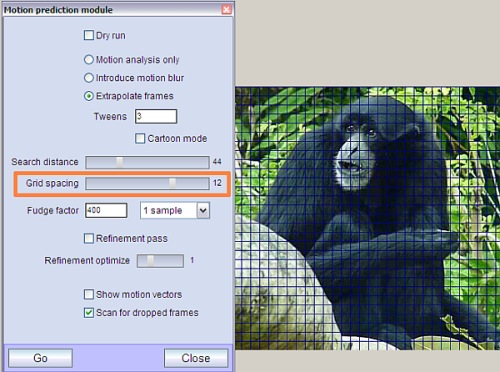Viewport: 500px width, 372px height.
Task: Click the Fudge factor input field
Action: point(106,210)
